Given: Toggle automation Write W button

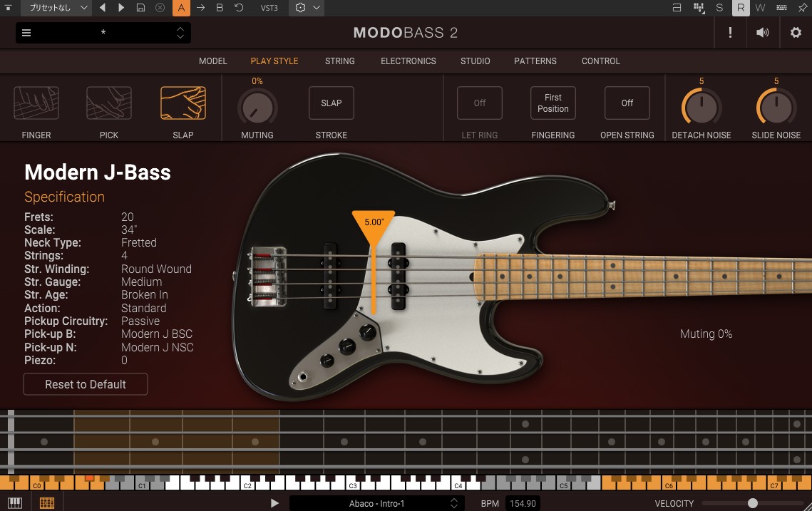Looking at the screenshot, I should [760, 8].
